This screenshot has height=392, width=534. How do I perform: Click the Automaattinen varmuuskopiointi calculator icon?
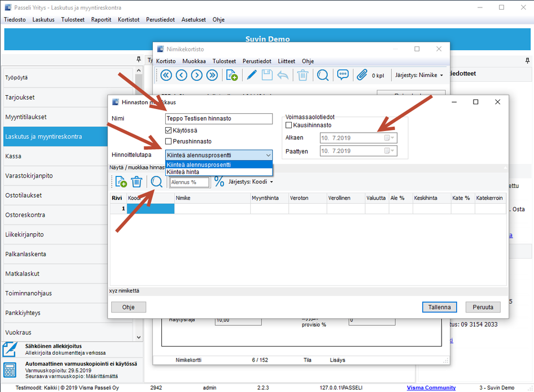[x=10, y=370]
